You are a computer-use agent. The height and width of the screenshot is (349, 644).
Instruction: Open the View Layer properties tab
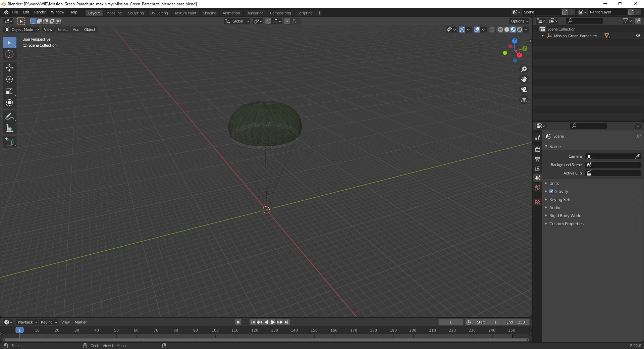pos(538,168)
